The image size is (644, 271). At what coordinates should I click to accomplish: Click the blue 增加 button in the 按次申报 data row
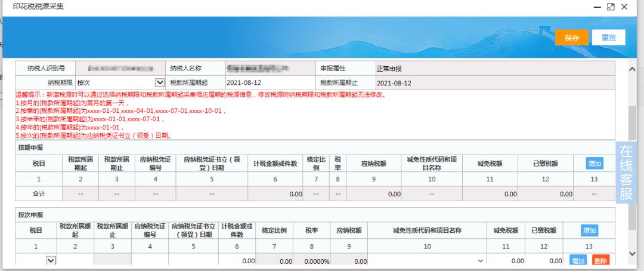click(578, 260)
